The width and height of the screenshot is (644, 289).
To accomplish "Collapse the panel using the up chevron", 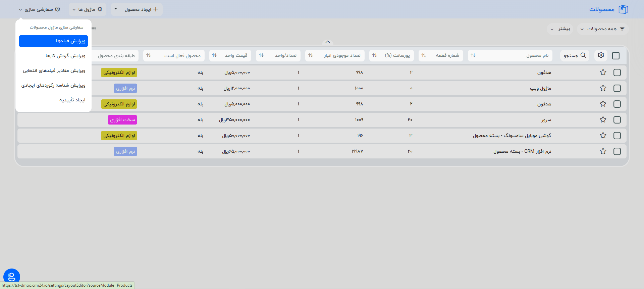I will 328,42.
